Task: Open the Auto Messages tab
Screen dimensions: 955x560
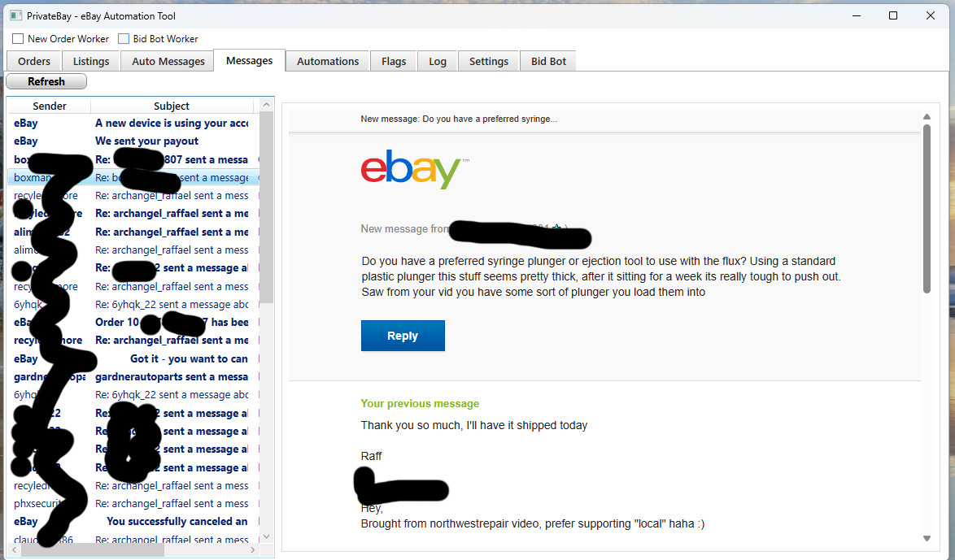Action: click(x=168, y=62)
